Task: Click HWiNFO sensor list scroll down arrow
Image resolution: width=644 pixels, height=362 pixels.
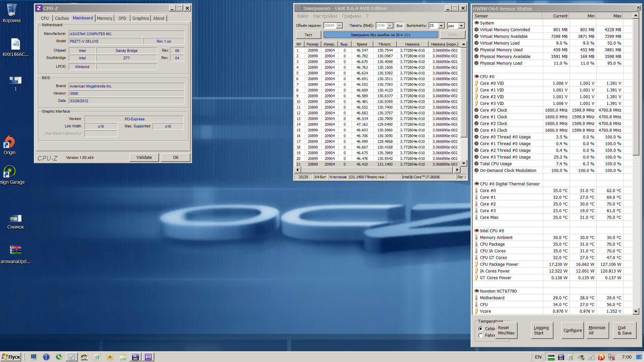Action: [636, 311]
